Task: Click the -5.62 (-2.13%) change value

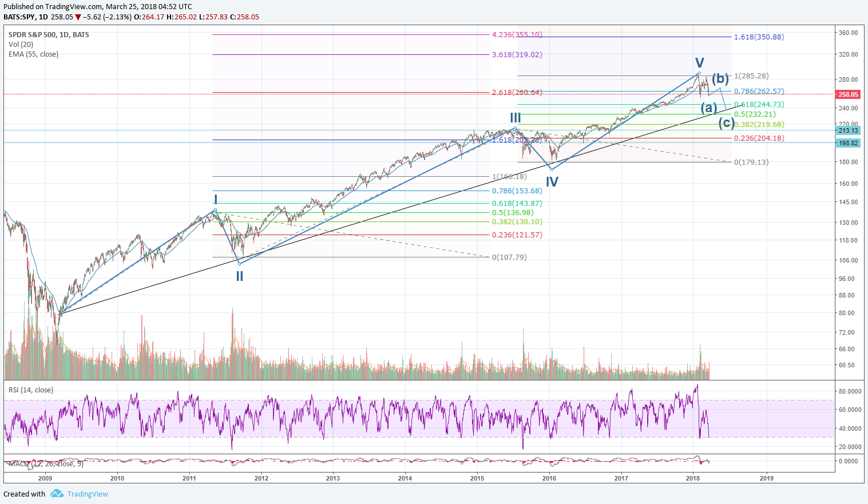Action: (x=108, y=17)
